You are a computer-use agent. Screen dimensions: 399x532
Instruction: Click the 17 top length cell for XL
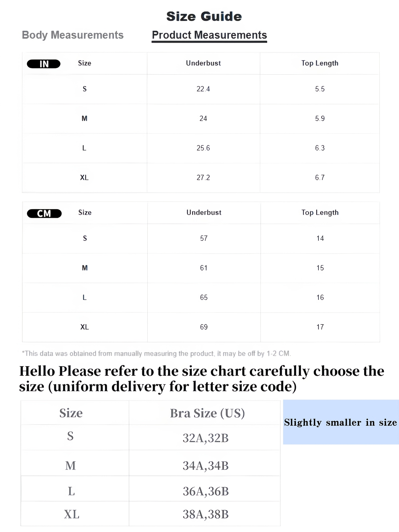tap(320, 327)
